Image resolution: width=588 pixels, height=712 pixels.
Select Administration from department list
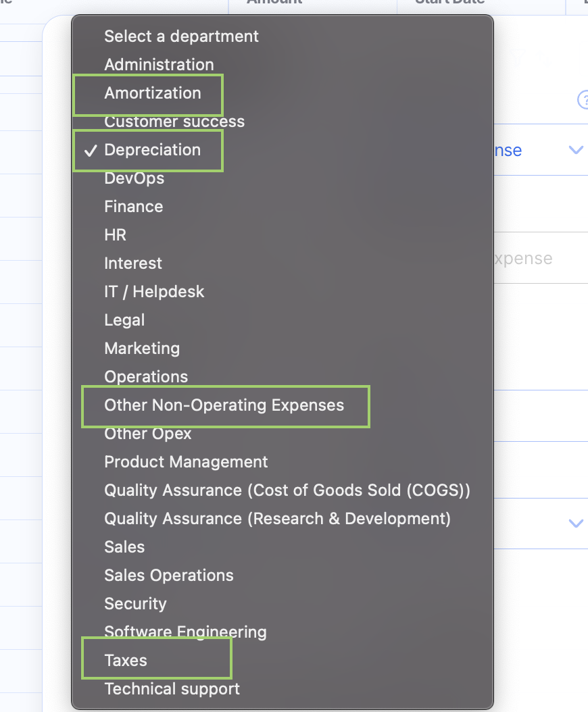(x=159, y=65)
